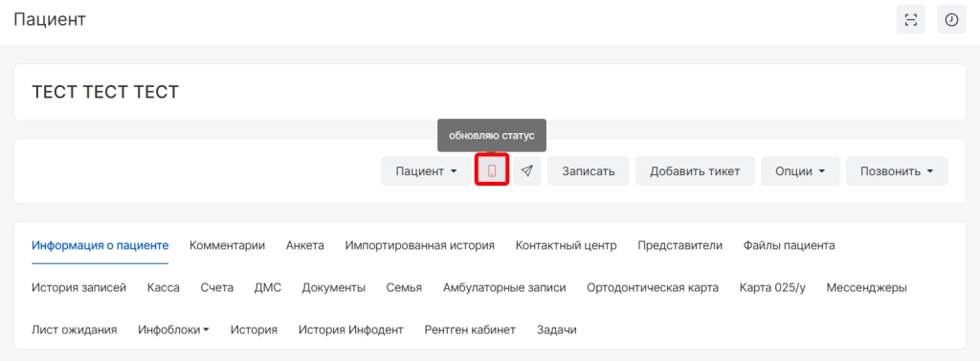Go to the Ортодонтическая карта tab
This screenshot has width=980, height=361.
[653, 288]
